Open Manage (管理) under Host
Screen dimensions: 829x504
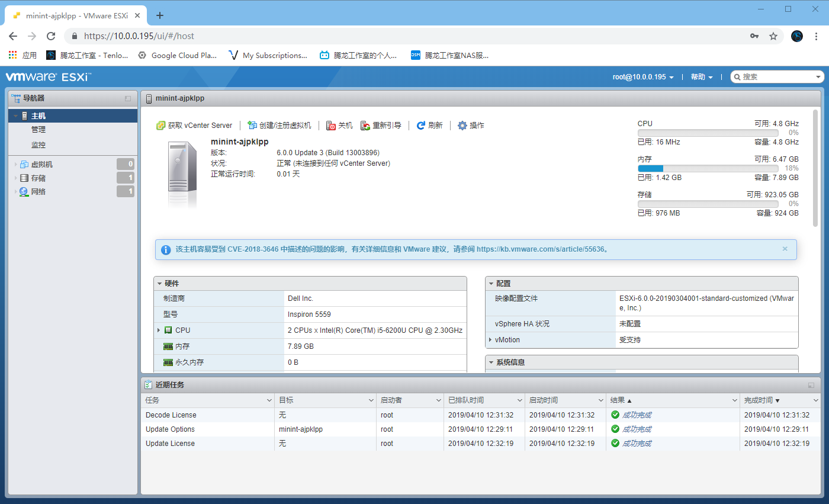click(x=38, y=130)
